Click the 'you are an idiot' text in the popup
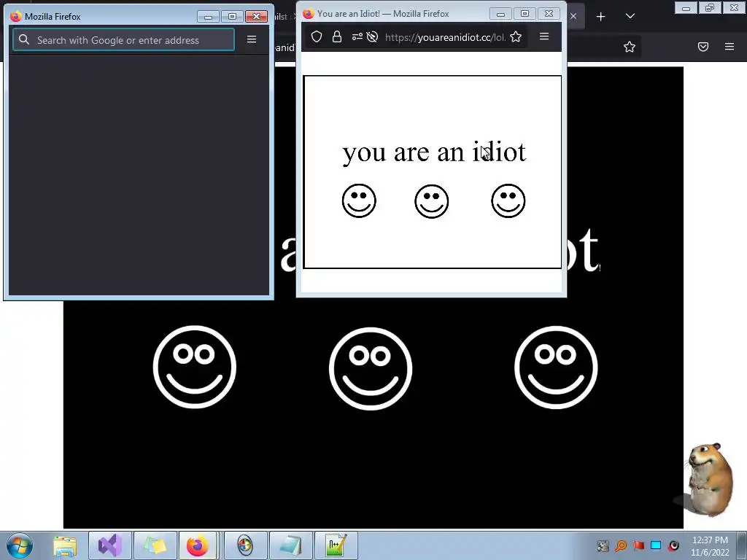The image size is (747, 560). tap(434, 152)
